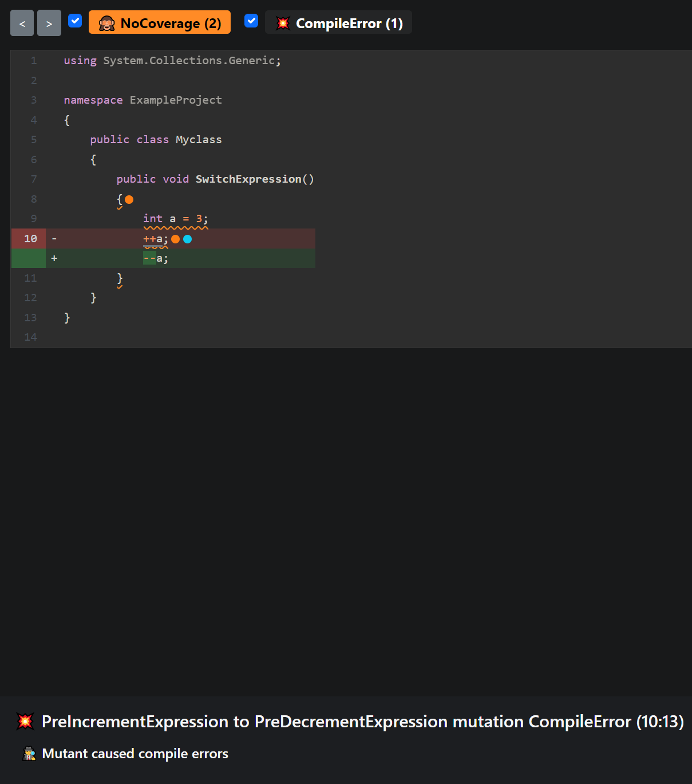Expand the orange chevron below line 11 closing brace
The width and height of the screenshot is (692, 784).
pos(120,288)
